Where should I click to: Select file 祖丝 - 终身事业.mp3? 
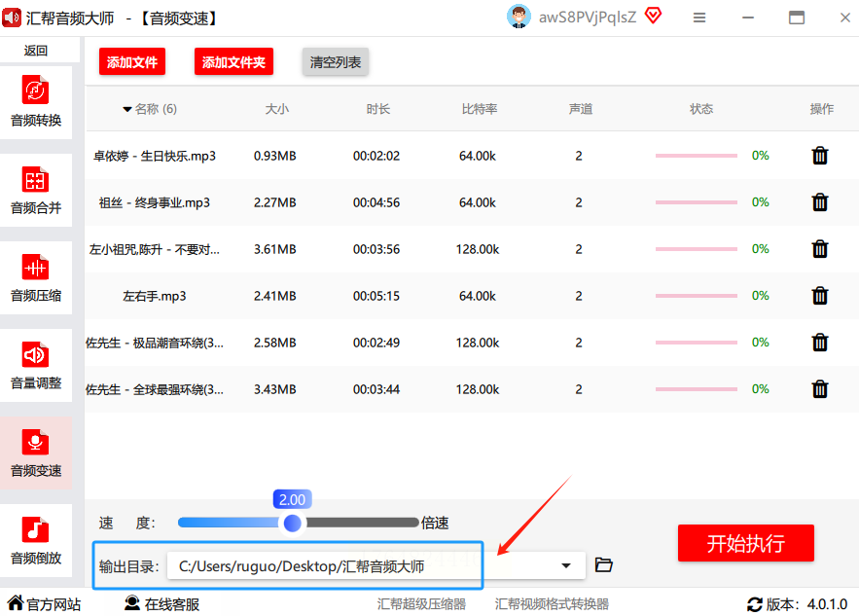point(155,202)
